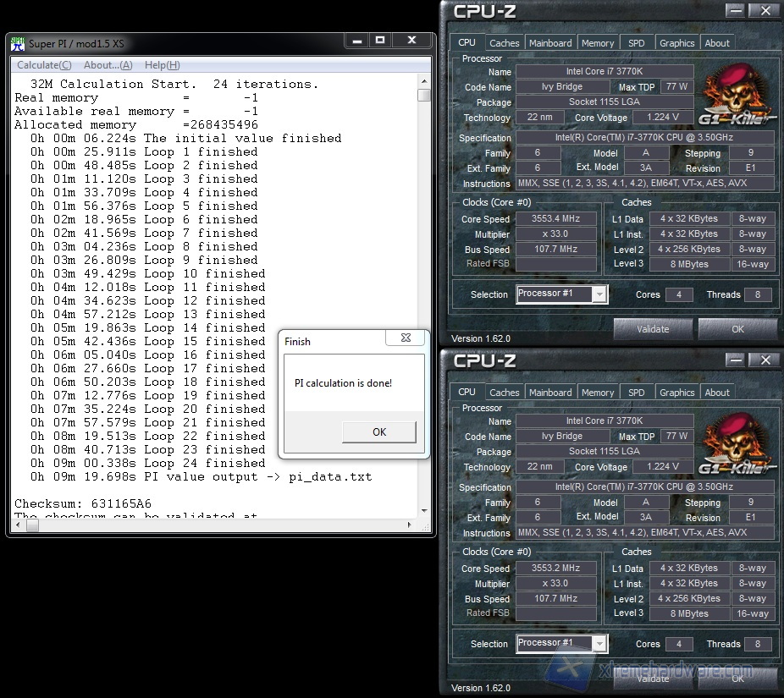Maximize the Super PI window
The height and width of the screenshot is (698, 784).
point(380,41)
